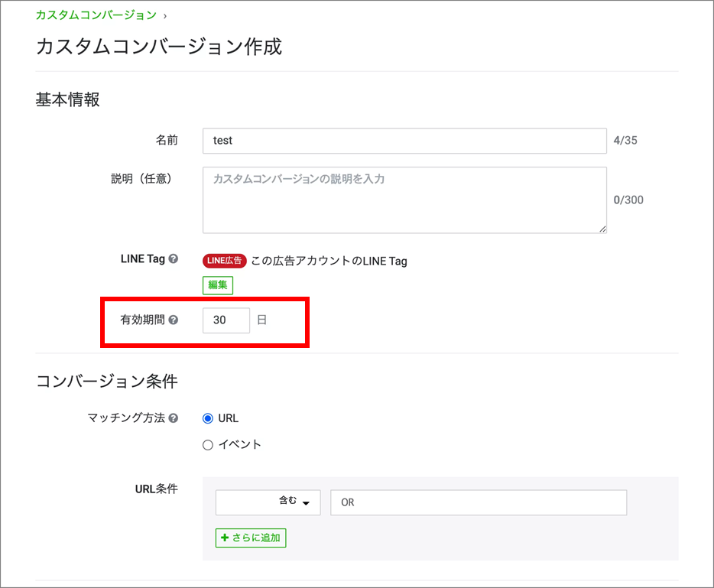Click the コンバージョン条件 section heading

(107, 381)
